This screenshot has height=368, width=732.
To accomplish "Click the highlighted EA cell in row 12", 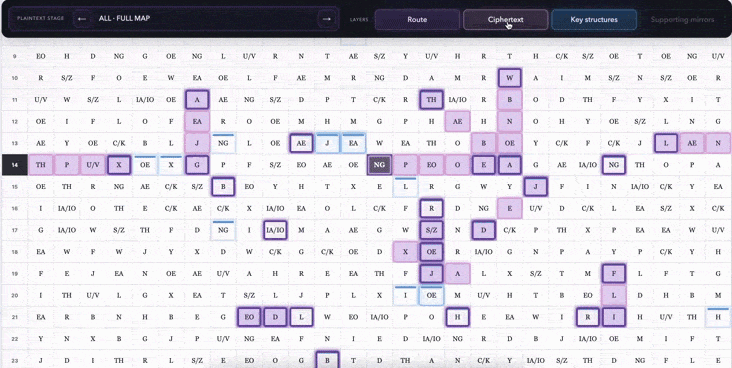I will [x=197, y=121].
